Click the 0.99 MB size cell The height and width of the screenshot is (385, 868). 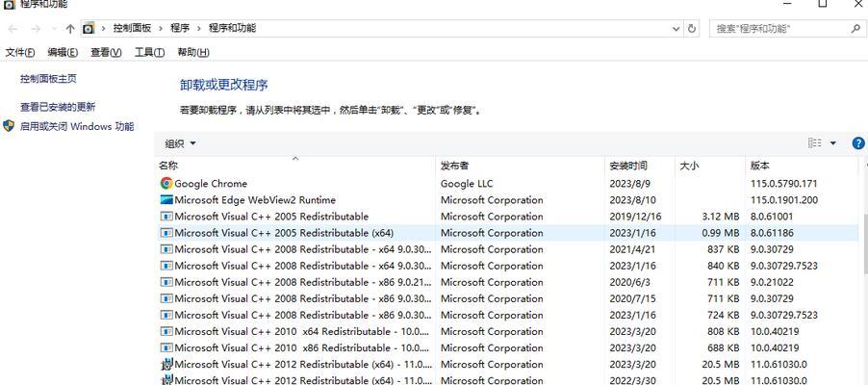[720, 233]
